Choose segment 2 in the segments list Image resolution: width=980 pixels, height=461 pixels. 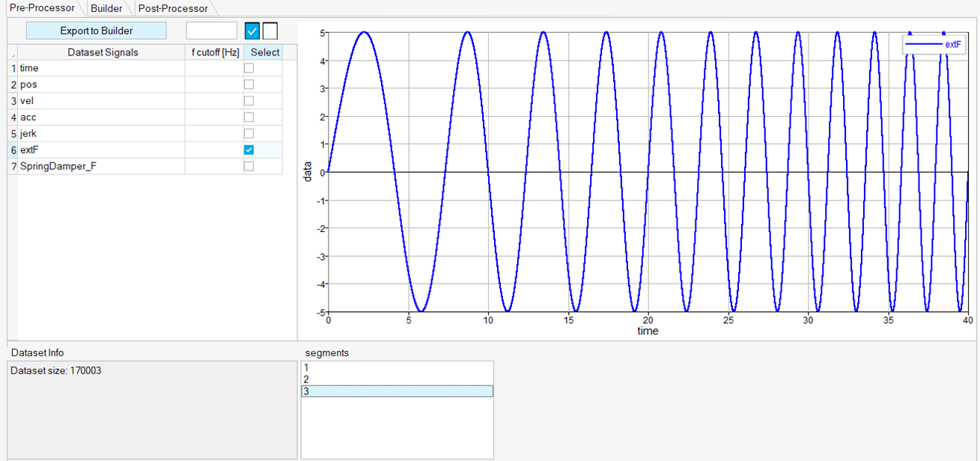[397, 379]
